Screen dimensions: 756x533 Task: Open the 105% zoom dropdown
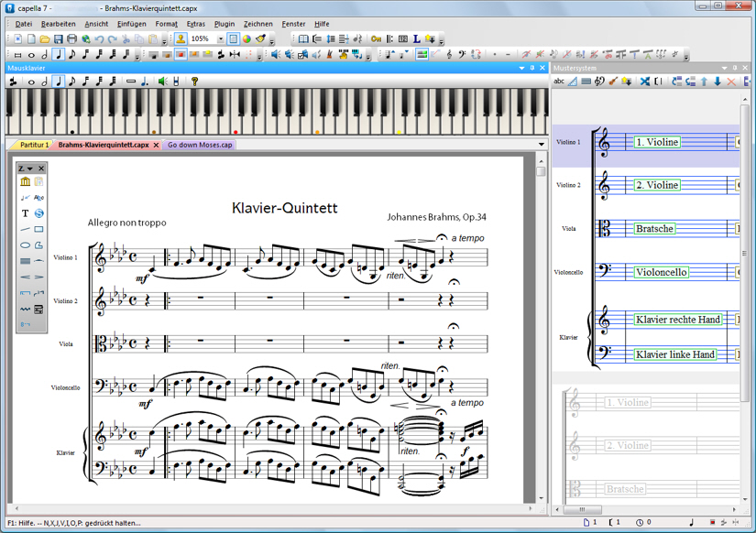220,39
